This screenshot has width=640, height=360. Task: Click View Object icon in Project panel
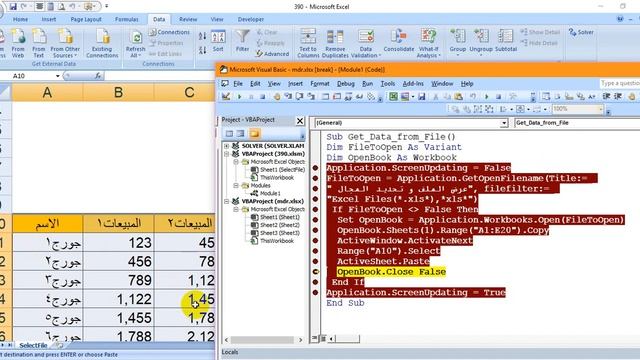[240, 133]
